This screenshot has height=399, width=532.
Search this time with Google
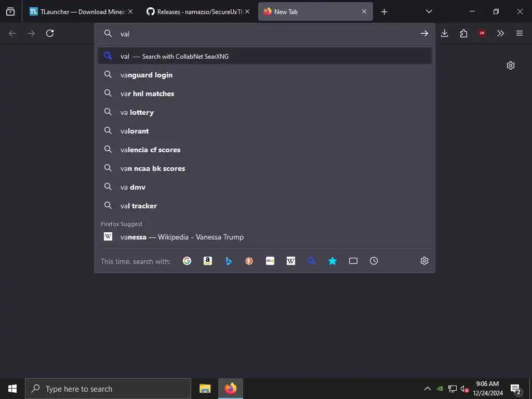187,261
